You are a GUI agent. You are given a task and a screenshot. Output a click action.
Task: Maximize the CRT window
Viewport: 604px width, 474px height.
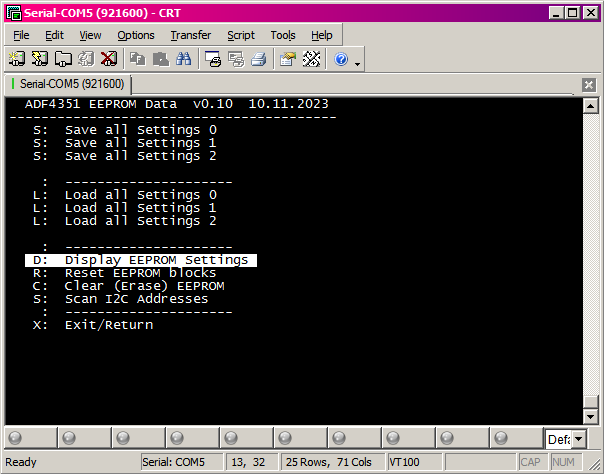tap(573, 13)
